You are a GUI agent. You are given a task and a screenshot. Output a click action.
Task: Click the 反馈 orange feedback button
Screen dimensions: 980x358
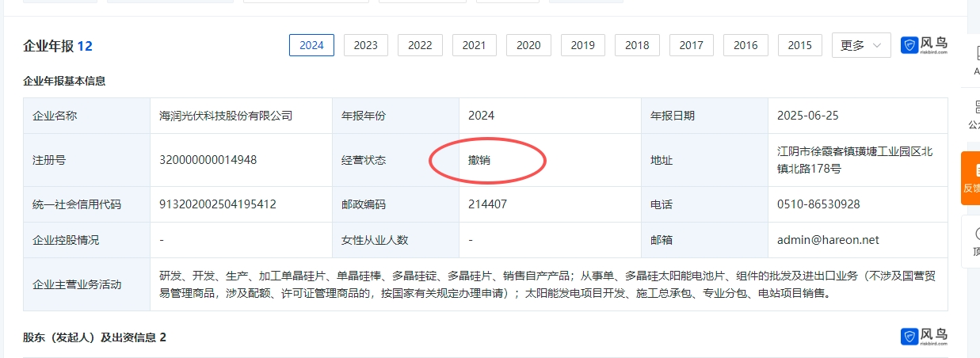pos(970,178)
